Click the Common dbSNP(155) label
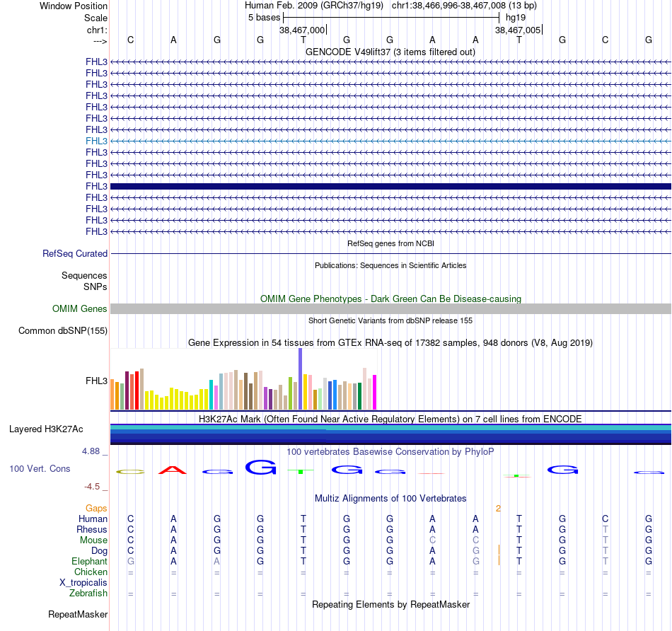Viewport: 672px width, 631px height. (x=63, y=330)
